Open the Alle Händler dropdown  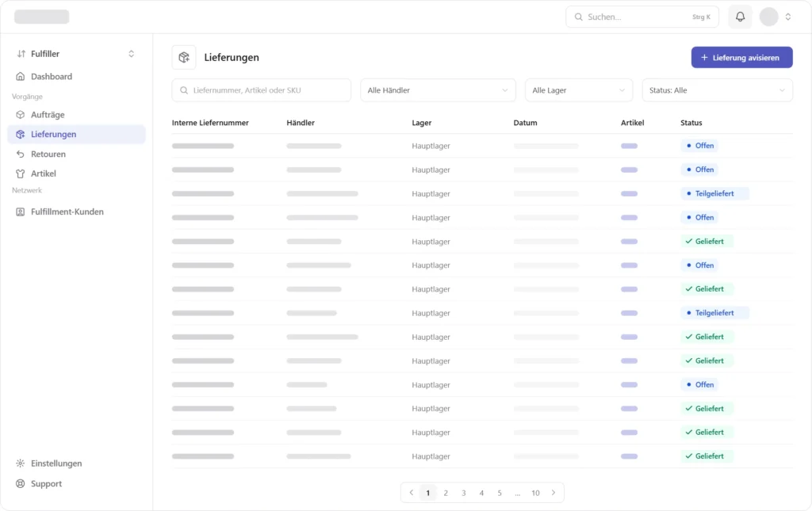(438, 90)
